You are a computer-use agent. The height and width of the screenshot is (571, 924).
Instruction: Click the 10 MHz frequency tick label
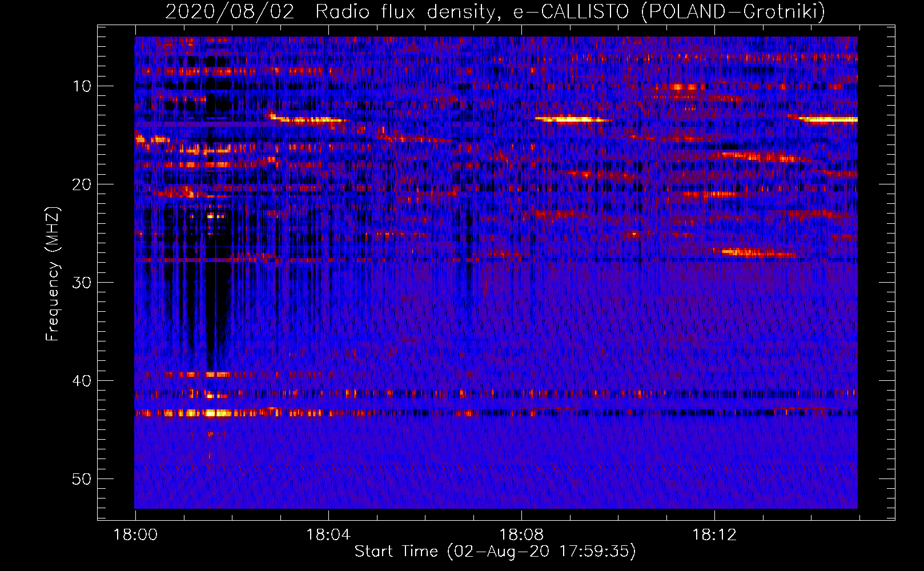click(x=82, y=86)
